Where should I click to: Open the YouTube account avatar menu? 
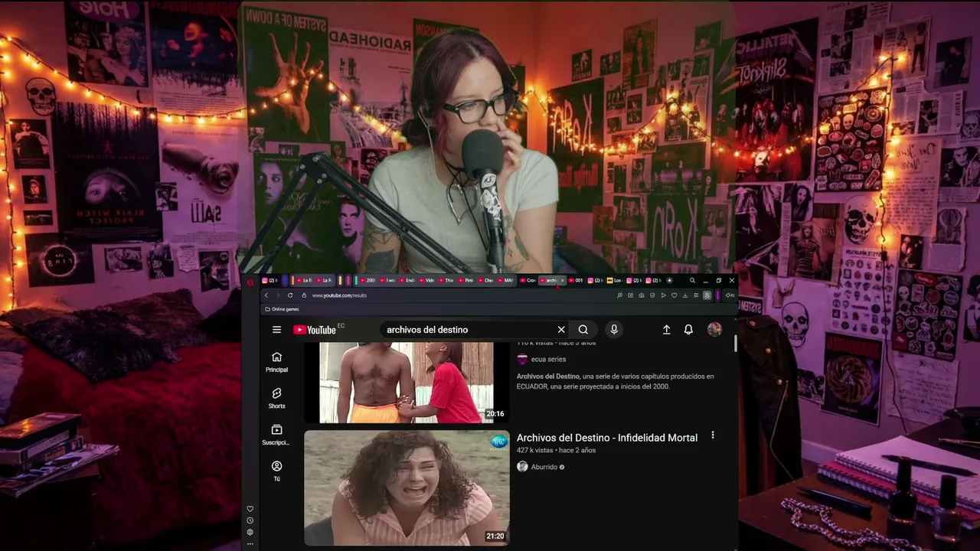[714, 329]
